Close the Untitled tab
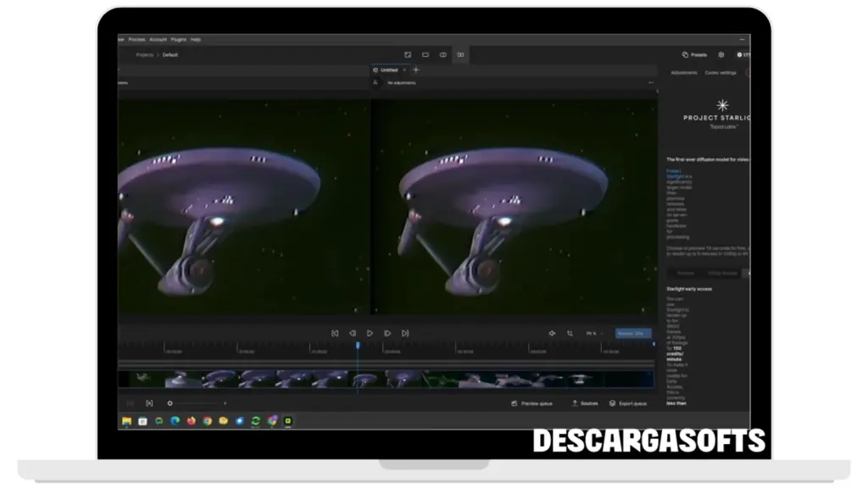The width and height of the screenshot is (868, 488). 404,70
